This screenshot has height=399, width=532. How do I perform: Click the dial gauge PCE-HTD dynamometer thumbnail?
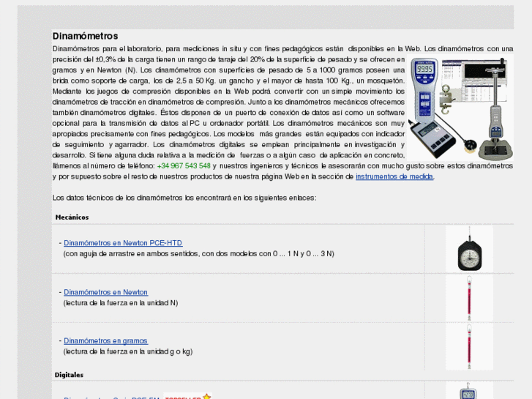pos(469,249)
